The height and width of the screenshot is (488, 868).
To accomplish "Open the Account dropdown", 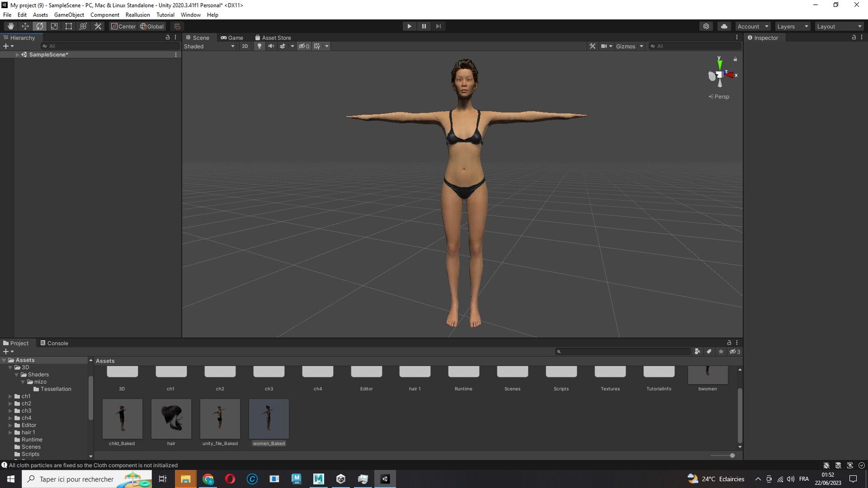I will pyautogui.click(x=752, y=26).
